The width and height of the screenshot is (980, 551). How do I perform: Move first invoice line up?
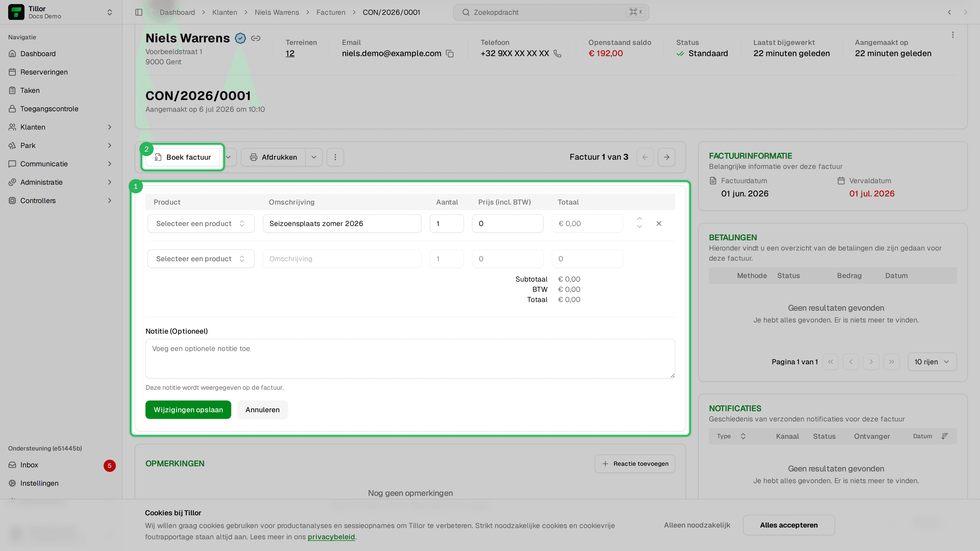pos(640,219)
